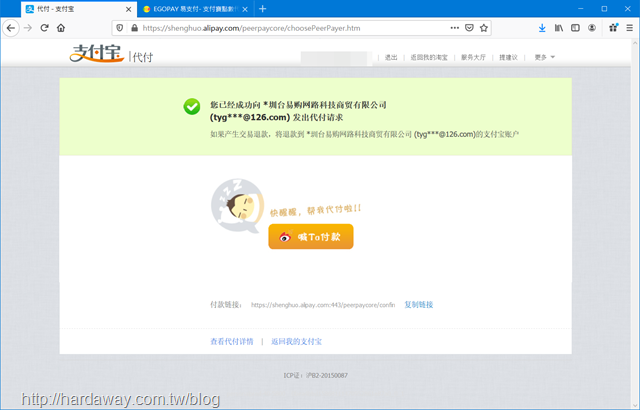Click the sleeping character illustration
The height and width of the screenshot is (410, 640).
(x=237, y=206)
